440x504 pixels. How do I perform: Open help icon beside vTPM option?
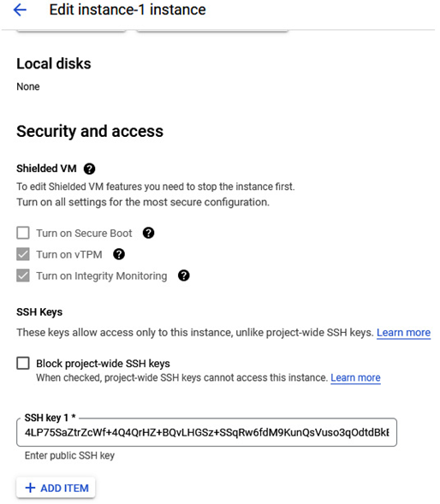point(119,254)
